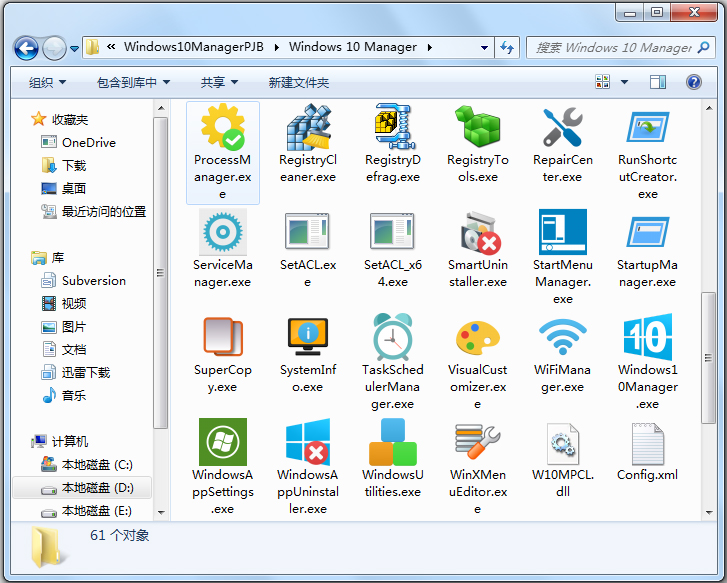
Task: Open recent pages dropdown arrow
Action: pos(74,48)
